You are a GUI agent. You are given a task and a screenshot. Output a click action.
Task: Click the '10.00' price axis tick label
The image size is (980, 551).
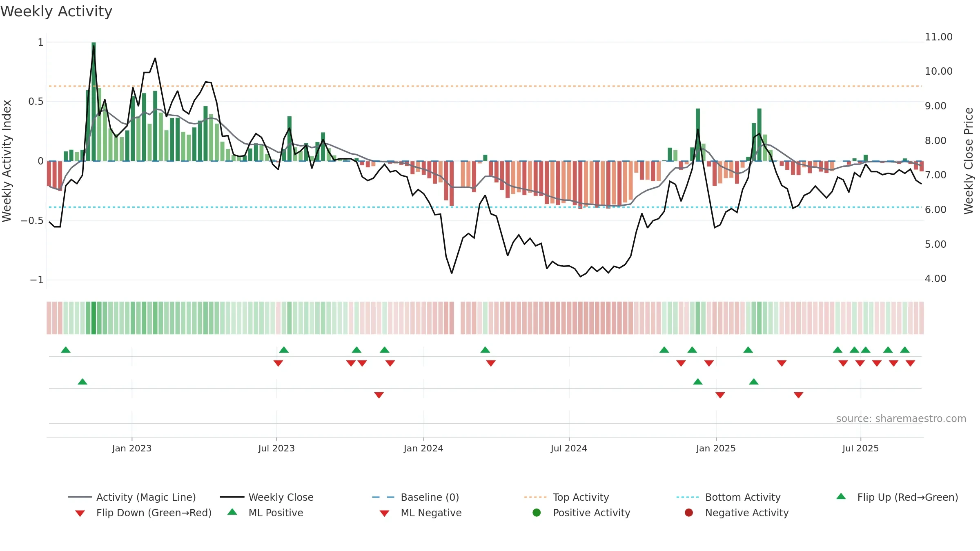point(939,71)
